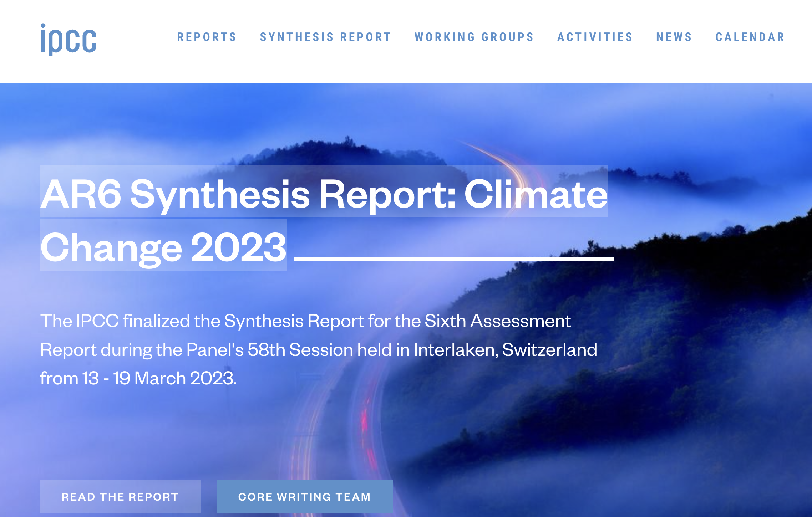
Task: Open the Synthesis Report nav item
Action: [x=325, y=37]
